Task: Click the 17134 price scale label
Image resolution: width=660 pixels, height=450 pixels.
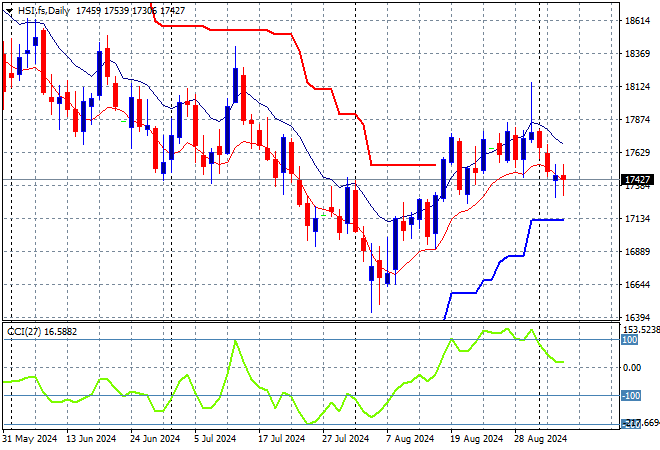Action: (638, 218)
